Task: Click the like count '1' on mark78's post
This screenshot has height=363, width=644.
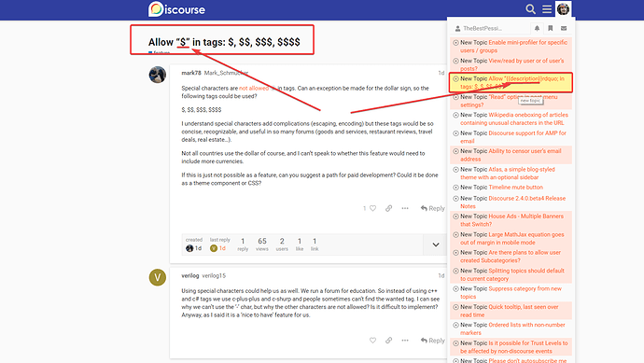Action: coord(364,208)
